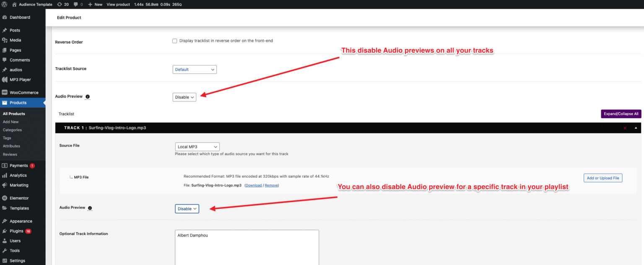Open the Appearance menu in sidebar
Screen dimensions: 644x265
(21, 221)
